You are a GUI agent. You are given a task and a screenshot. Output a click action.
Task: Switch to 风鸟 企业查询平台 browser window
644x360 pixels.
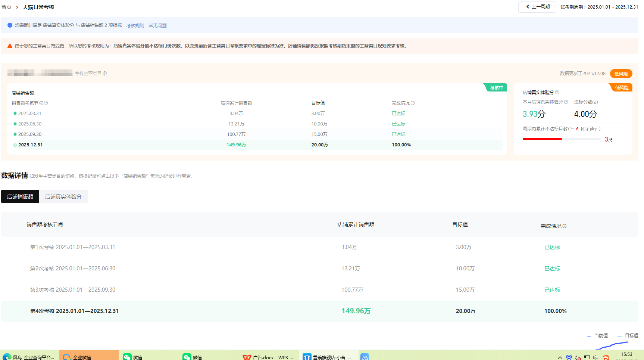29,357
